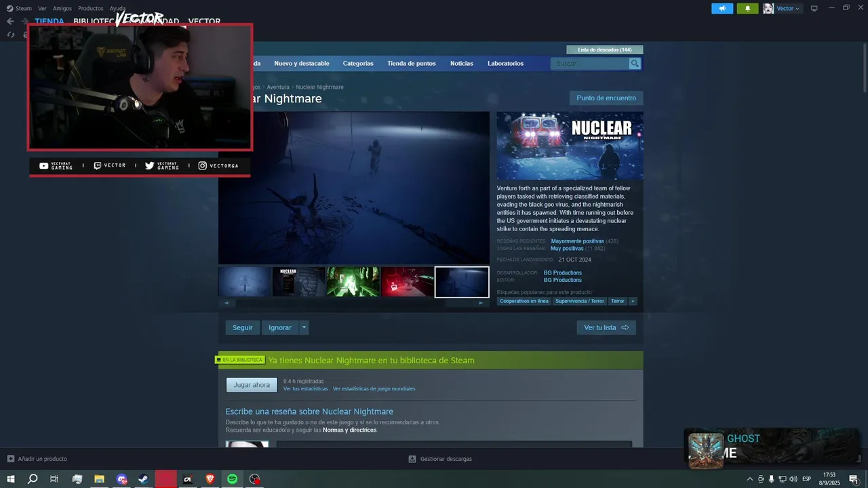Click the Vector profile avatar
The width and height of the screenshot is (868, 488).
click(768, 8)
